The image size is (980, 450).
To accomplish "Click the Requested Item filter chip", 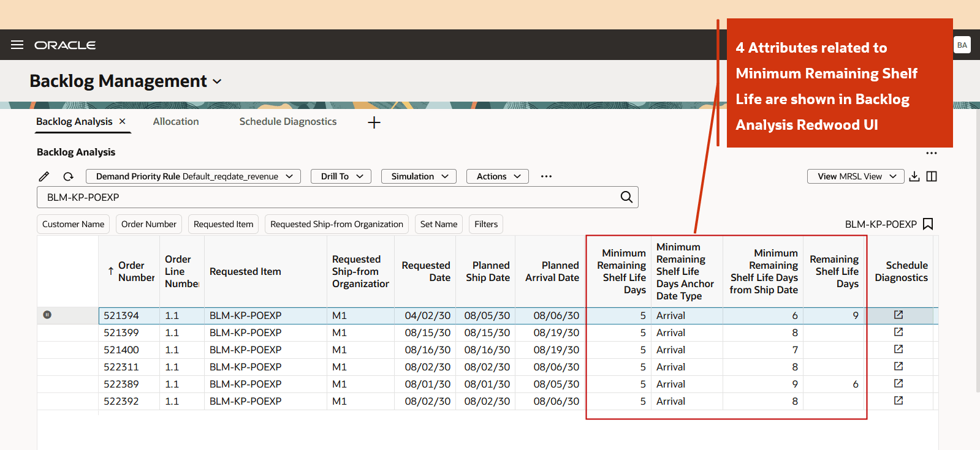I will click(224, 224).
